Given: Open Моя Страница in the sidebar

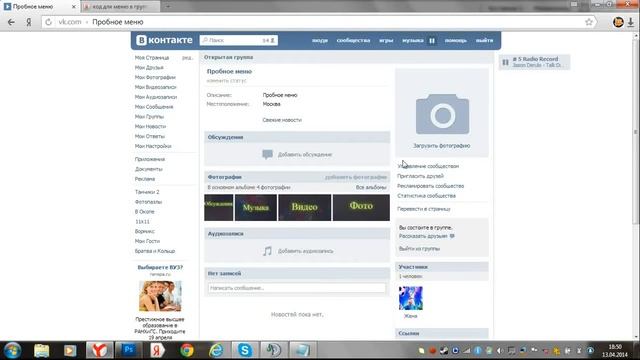Looking at the screenshot, I should (x=152, y=58).
